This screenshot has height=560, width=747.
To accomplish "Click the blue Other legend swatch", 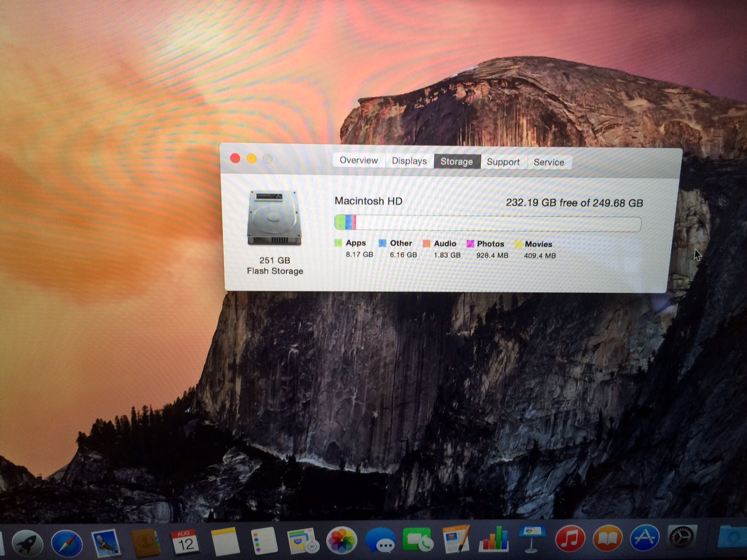I will pos(382,243).
